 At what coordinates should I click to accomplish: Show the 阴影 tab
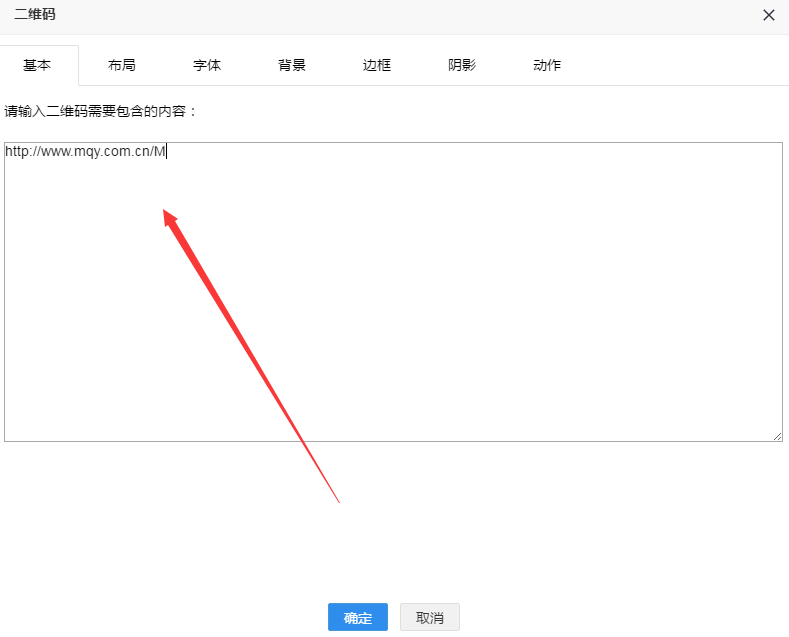(x=462, y=65)
